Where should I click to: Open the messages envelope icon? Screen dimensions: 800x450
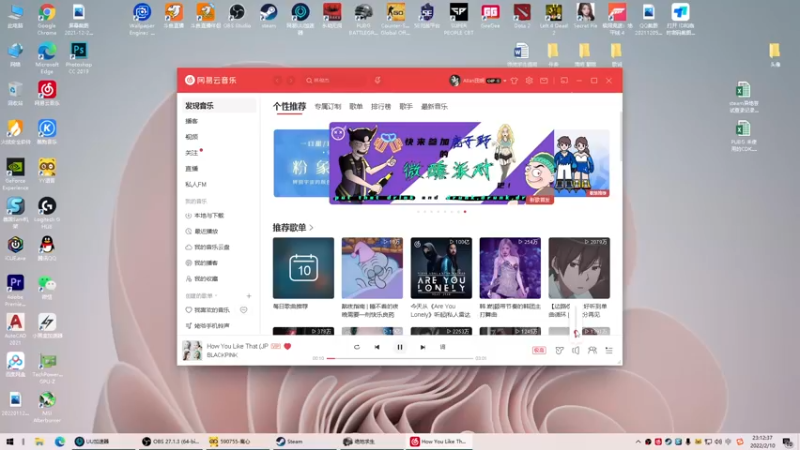pos(544,81)
